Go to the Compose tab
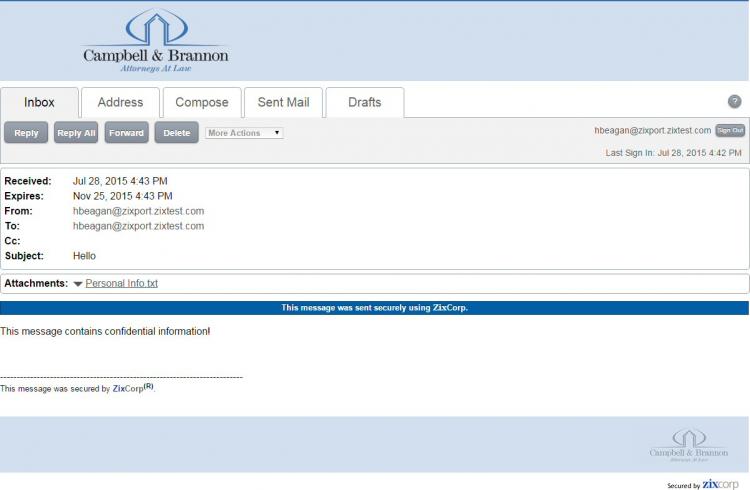 202,102
